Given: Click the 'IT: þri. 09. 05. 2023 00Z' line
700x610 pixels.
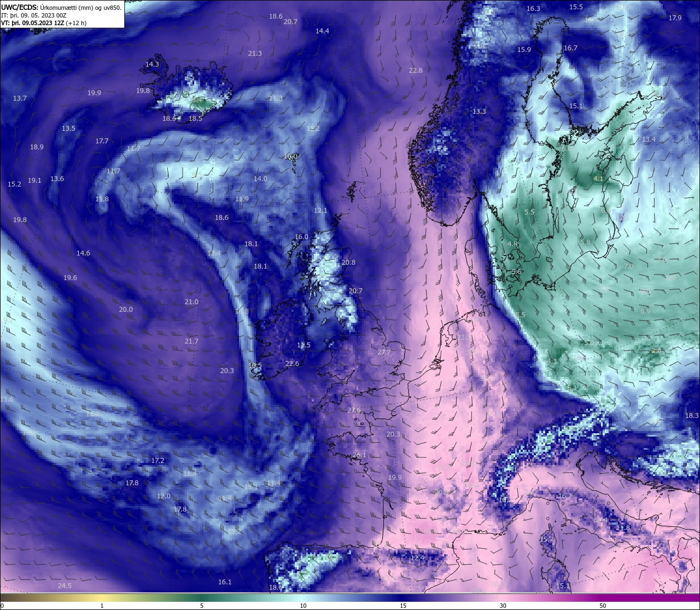Looking at the screenshot, I should click(x=34, y=15).
